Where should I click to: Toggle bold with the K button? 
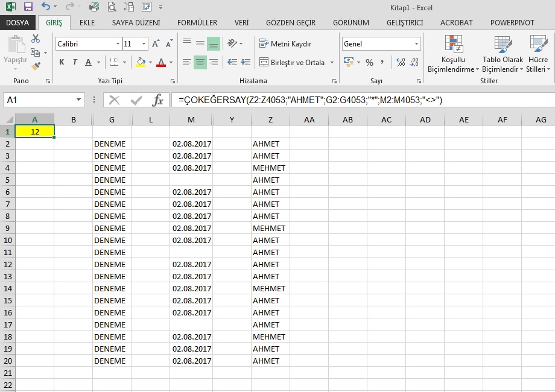pos(62,62)
